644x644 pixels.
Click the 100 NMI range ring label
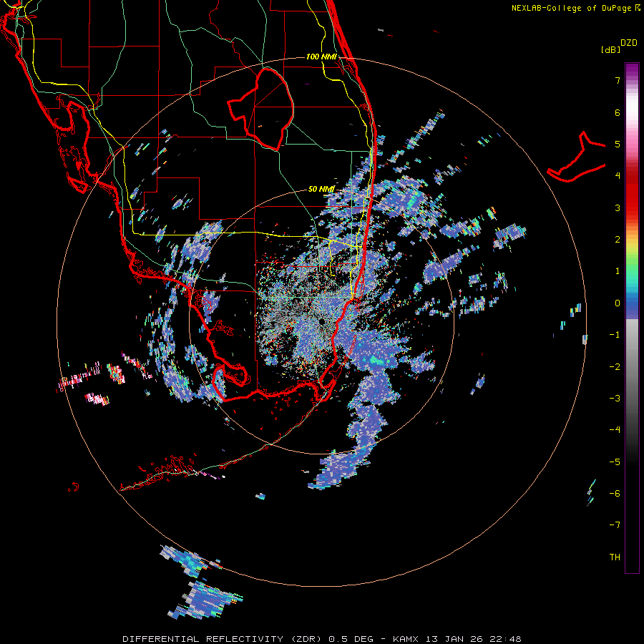(321, 57)
